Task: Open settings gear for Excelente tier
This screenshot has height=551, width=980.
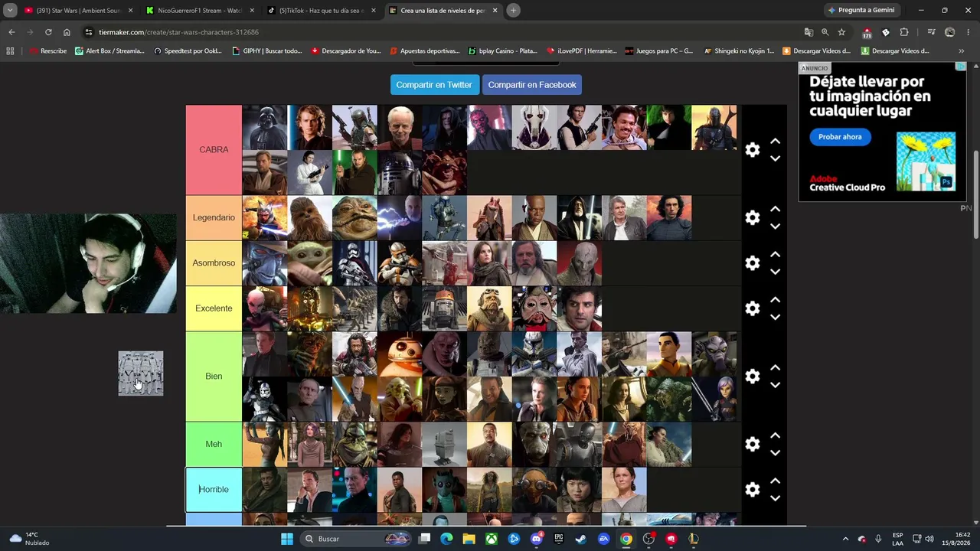Action: 753,308
